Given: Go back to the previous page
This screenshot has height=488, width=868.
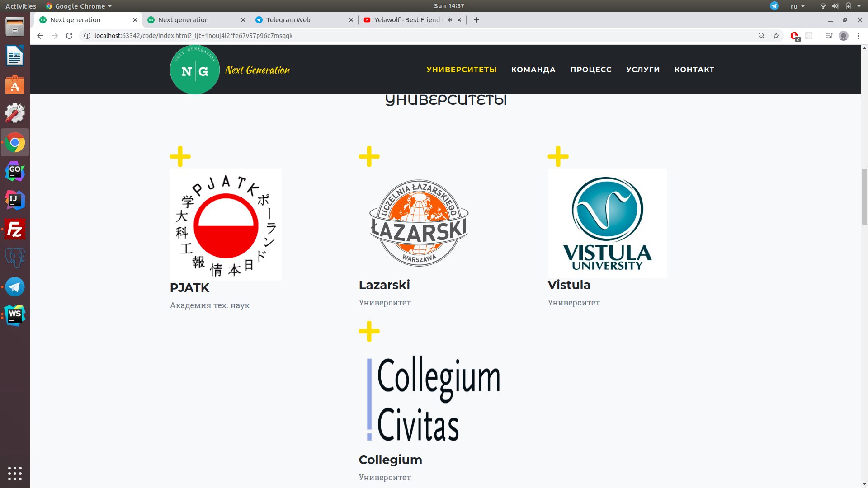Looking at the screenshot, I should [x=40, y=36].
